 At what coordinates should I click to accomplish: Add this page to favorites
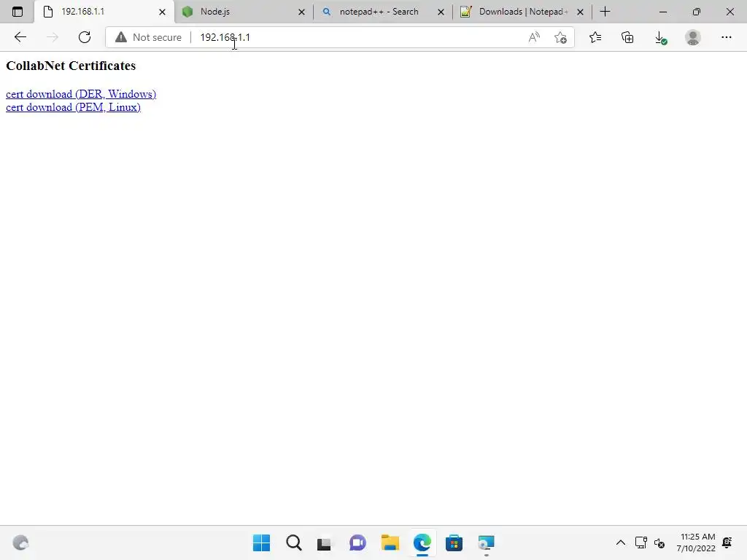(561, 37)
